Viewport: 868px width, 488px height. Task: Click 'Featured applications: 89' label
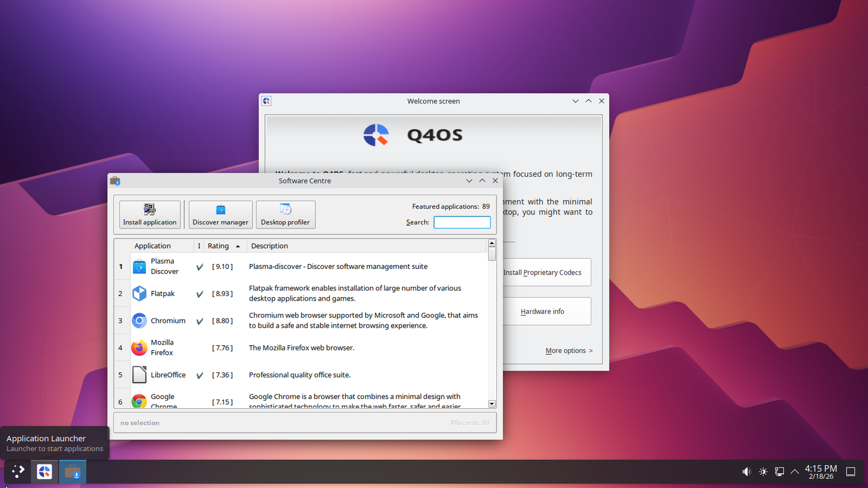(451, 206)
